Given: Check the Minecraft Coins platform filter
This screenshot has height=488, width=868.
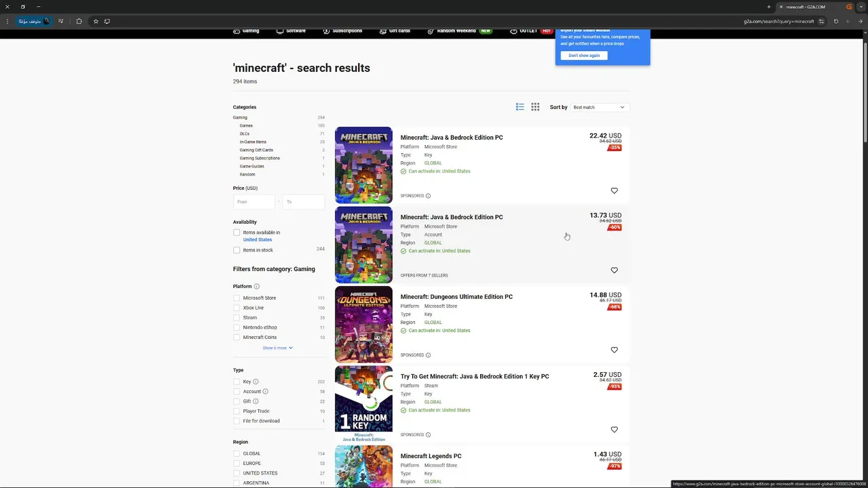Looking at the screenshot, I should 237,337.
